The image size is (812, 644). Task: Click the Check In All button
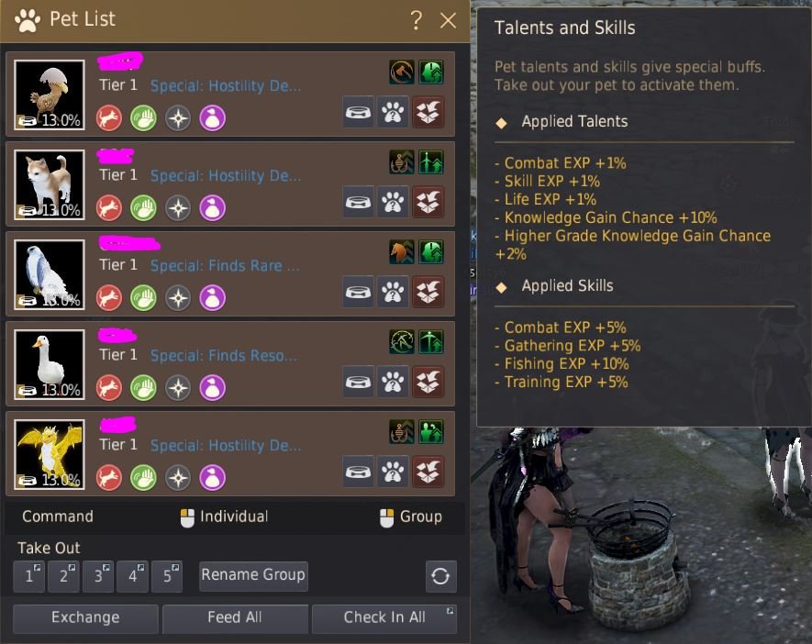[x=384, y=618]
